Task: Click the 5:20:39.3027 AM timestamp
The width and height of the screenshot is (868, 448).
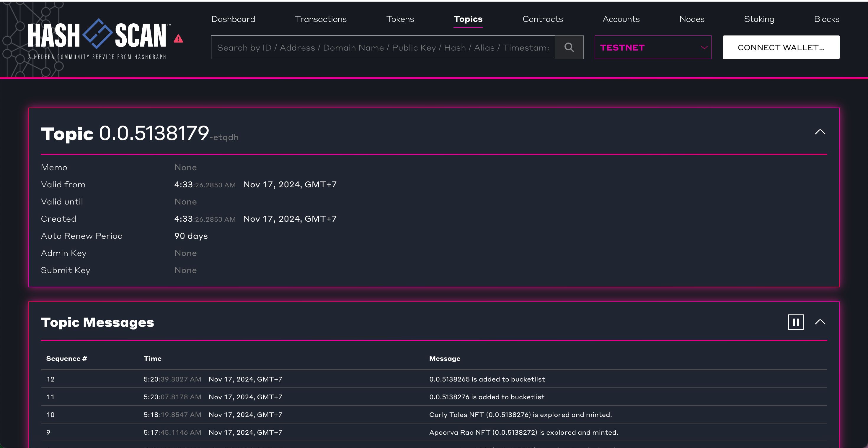Action: click(x=172, y=379)
